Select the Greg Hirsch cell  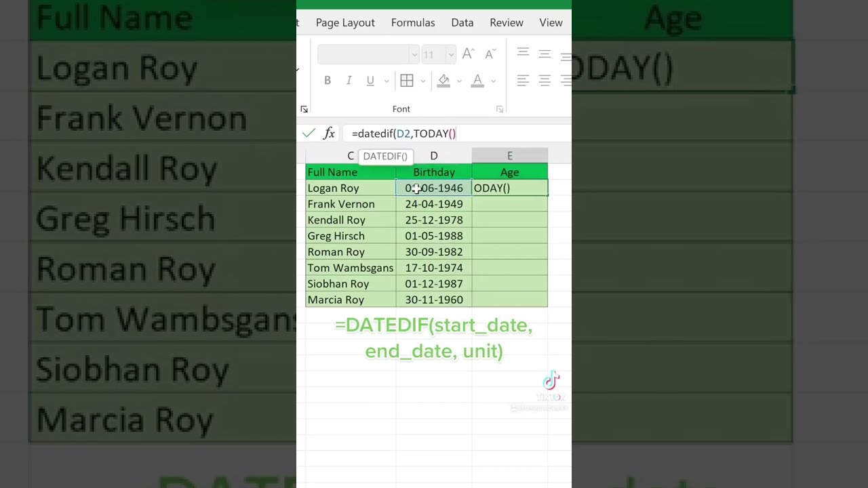[x=351, y=236]
